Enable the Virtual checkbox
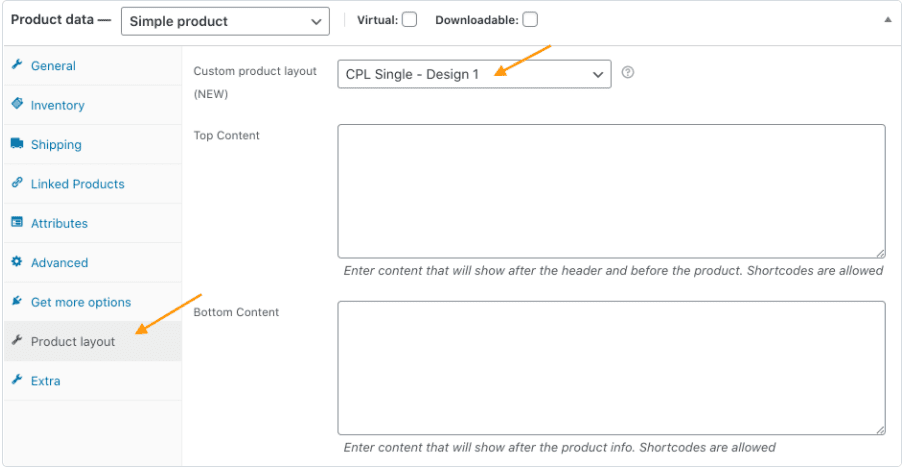 click(x=410, y=20)
